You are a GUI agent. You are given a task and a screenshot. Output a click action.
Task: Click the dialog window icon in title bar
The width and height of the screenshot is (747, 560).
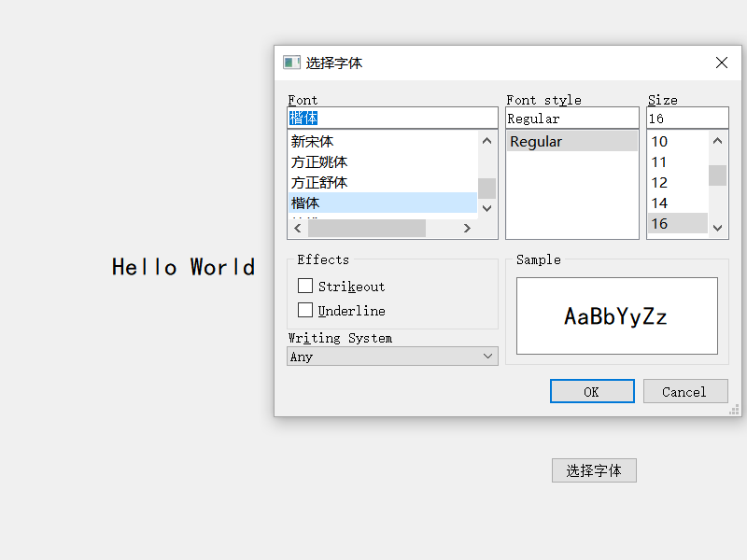[x=291, y=63]
